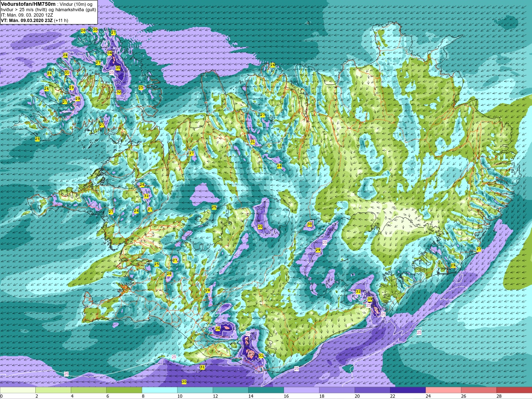
Task: Select the salmon 26–28 m/s legend swatch
Action: pyautogui.click(x=478, y=390)
